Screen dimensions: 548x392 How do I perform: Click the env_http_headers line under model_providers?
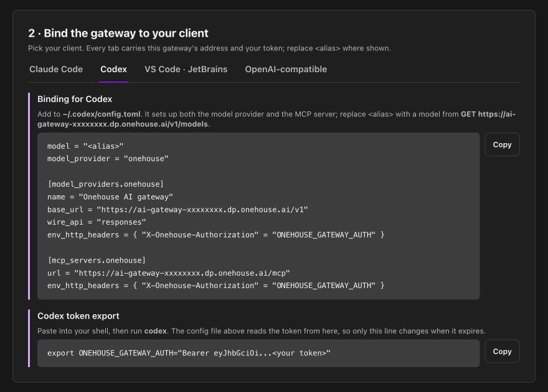[216, 235]
